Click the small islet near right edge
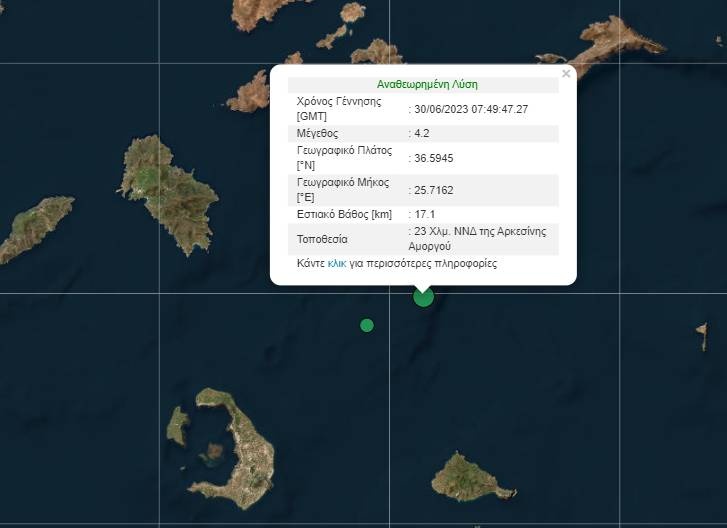Viewport: 727px width, 528px height. coord(702,333)
